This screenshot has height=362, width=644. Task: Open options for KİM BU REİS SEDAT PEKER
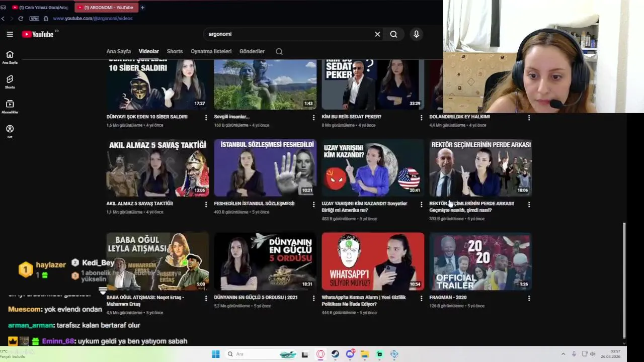(x=421, y=118)
